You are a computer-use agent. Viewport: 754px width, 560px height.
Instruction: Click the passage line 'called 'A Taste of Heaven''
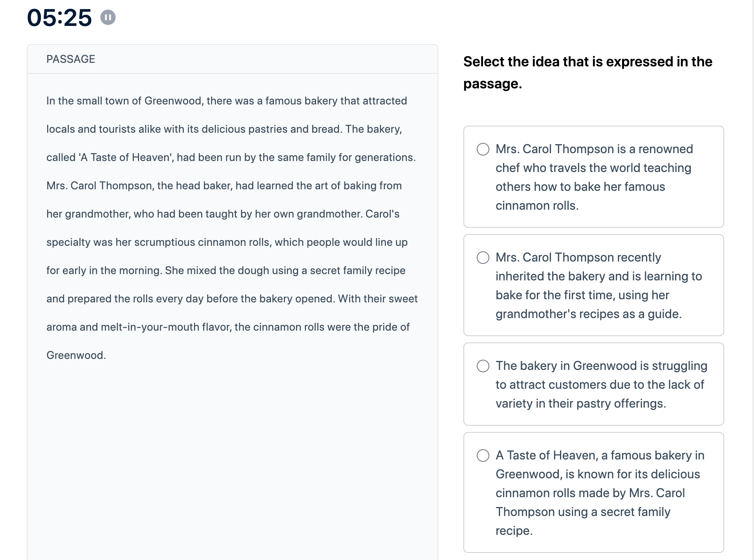(x=231, y=157)
